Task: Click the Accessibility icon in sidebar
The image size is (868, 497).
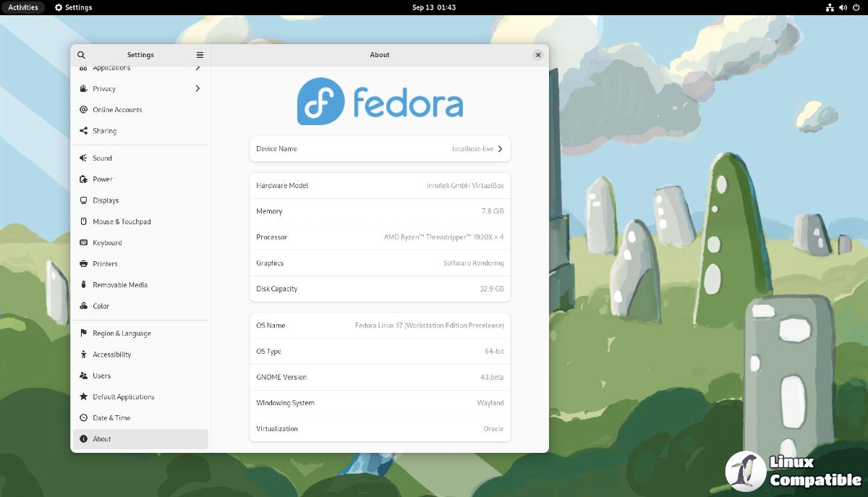Action: (84, 354)
